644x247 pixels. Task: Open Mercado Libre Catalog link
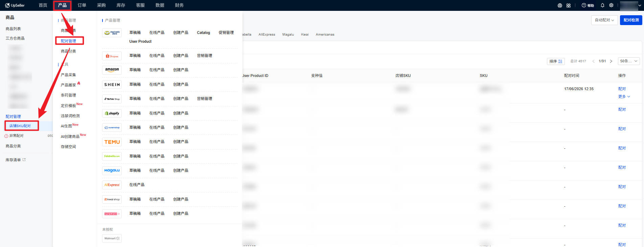(203, 33)
